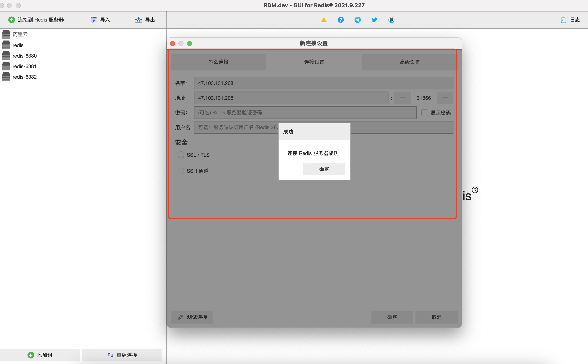Image resolution: width=588 pixels, height=364 pixels.
Task: Open the yellow warning triangle icon
Action: click(324, 20)
